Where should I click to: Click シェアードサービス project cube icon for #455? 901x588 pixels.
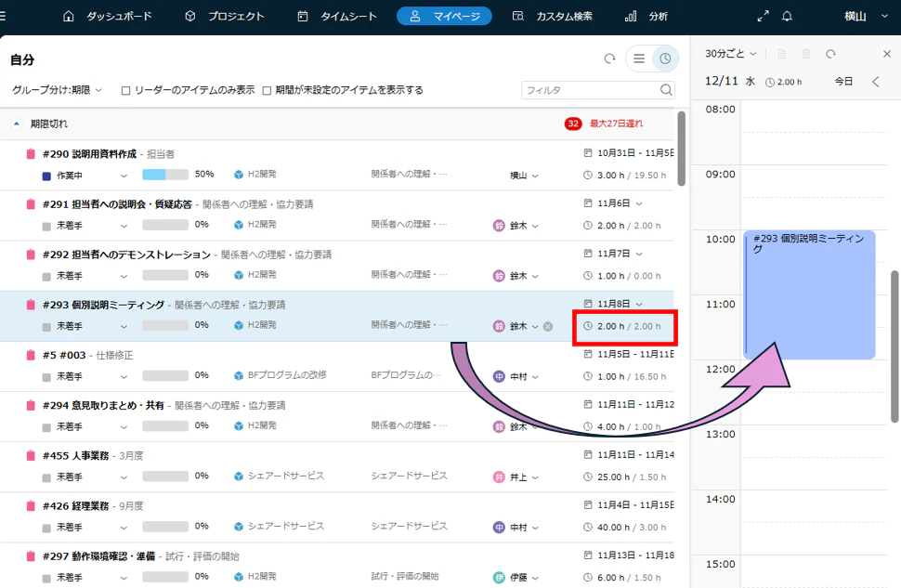239,476
